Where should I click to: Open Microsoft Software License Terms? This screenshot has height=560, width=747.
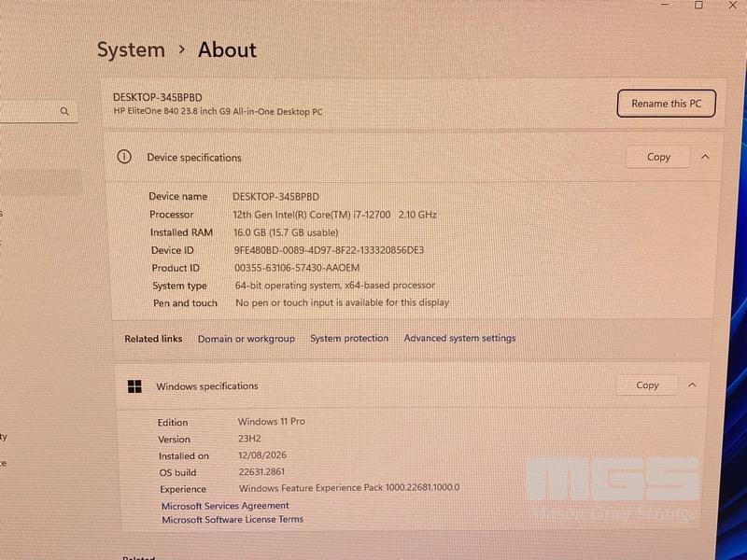click(233, 520)
